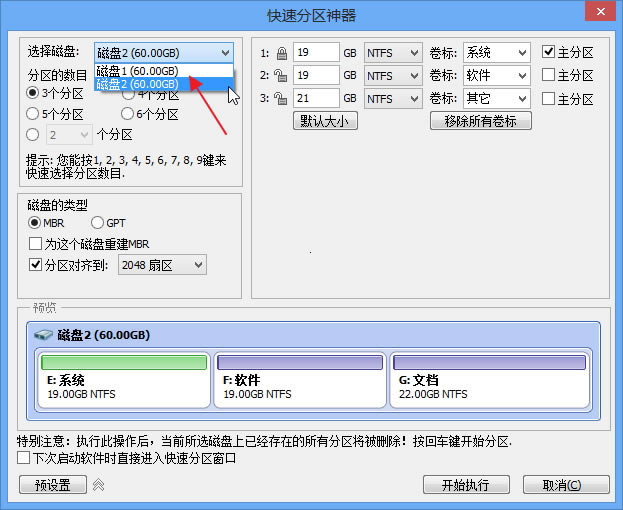The image size is (623, 510).
Task: Click the 移除所有卷标 button
Action: [x=480, y=121]
